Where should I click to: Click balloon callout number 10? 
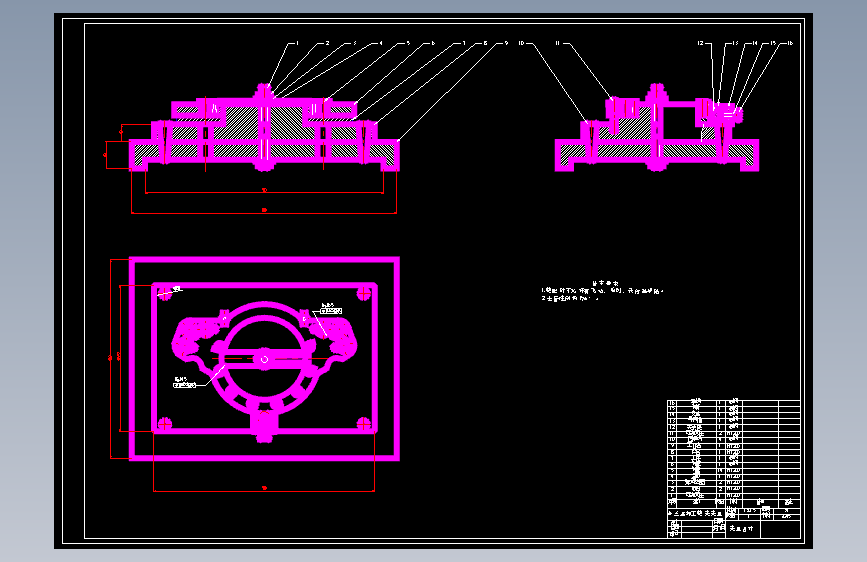tap(521, 43)
